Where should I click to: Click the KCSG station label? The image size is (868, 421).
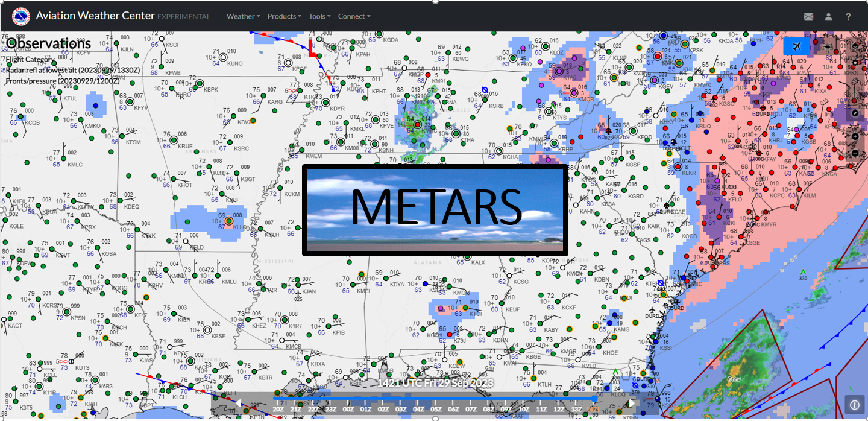tap(521, 282)
